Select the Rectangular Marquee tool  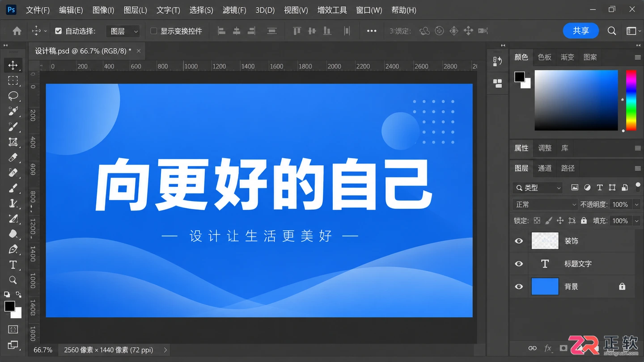[x=13, y=80]
